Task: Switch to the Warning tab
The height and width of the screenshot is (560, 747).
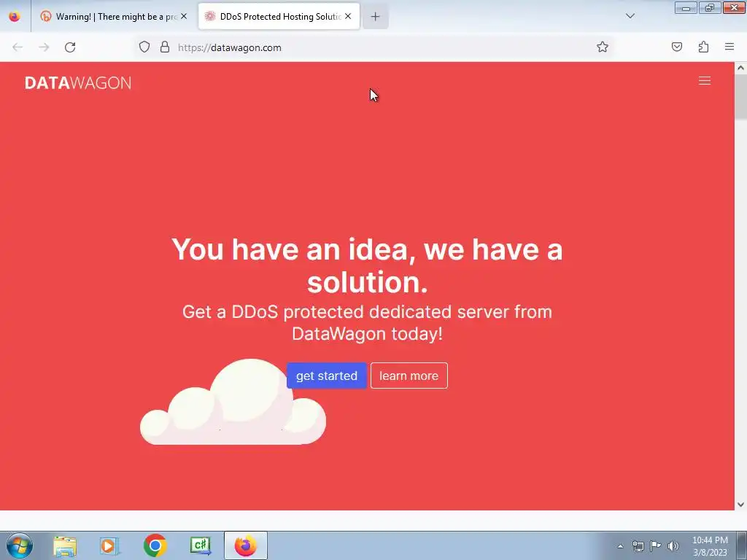Action: 113,17
